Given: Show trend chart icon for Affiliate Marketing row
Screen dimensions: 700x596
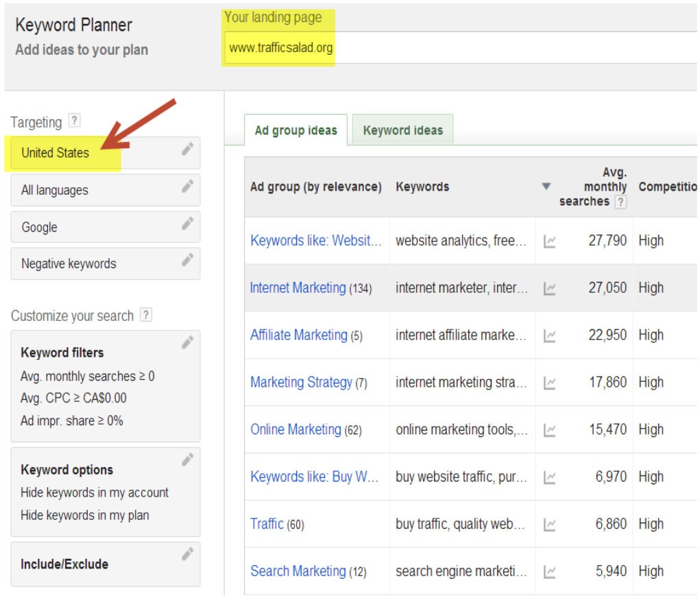Looking at the screenshot, I should coord(549,336).
